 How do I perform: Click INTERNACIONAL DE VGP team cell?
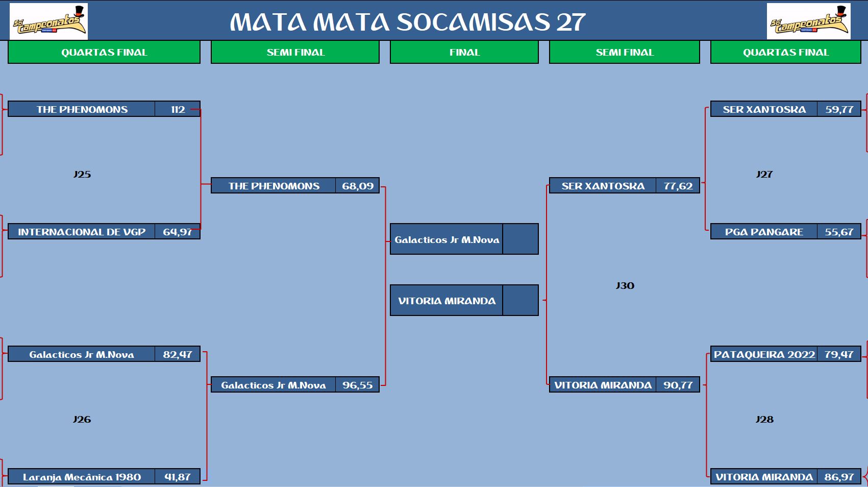pos(82,232)
